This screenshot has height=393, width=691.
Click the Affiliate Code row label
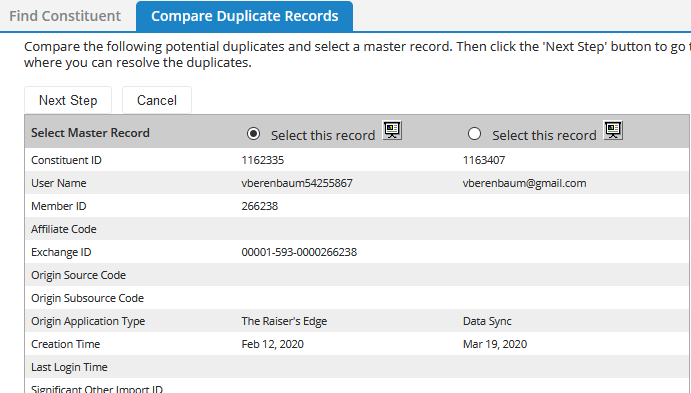click(63, 229)
